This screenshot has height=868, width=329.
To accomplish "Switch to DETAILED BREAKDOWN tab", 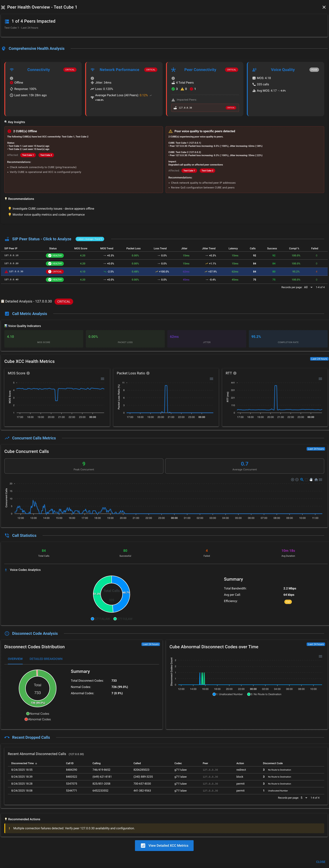I will pos(46,659).
